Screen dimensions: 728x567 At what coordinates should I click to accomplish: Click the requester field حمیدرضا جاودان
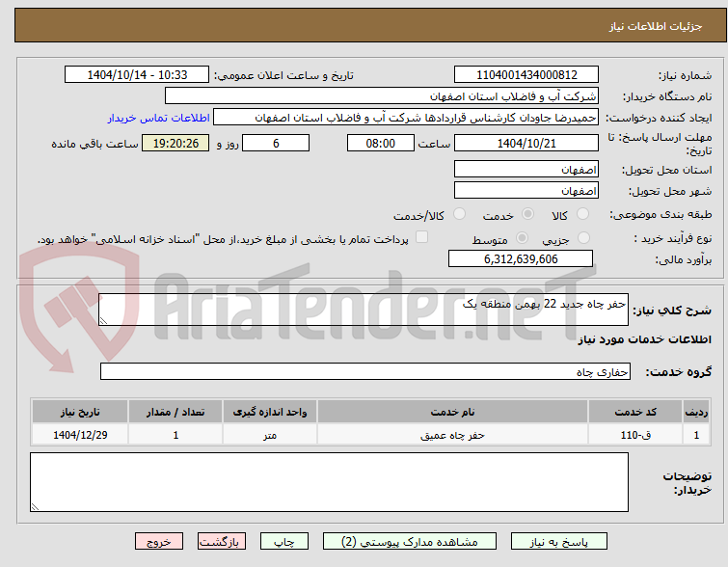pos(405,118)
